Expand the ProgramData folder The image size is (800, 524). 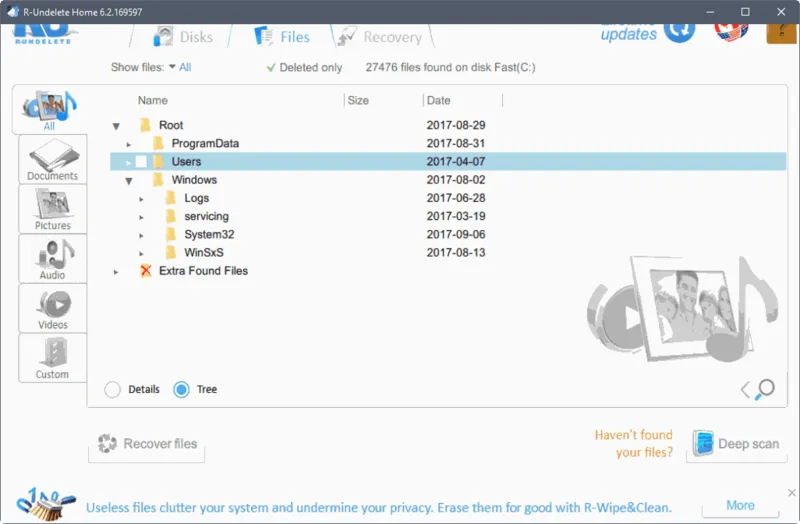tap(129, 144)
